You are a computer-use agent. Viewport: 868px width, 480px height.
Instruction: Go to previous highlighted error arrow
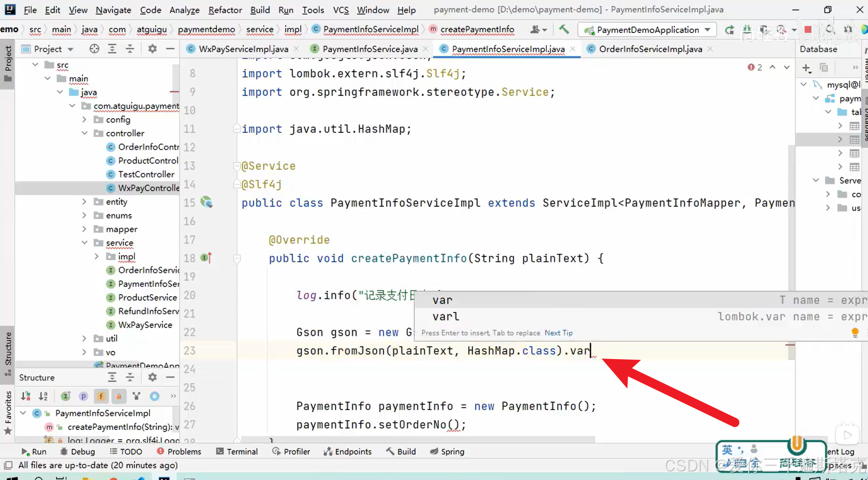(772, 68)
